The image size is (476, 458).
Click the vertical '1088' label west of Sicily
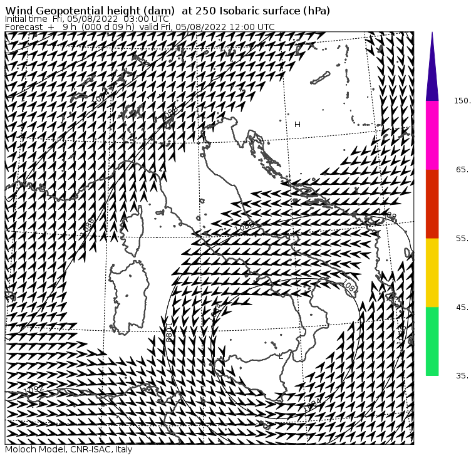168,333
